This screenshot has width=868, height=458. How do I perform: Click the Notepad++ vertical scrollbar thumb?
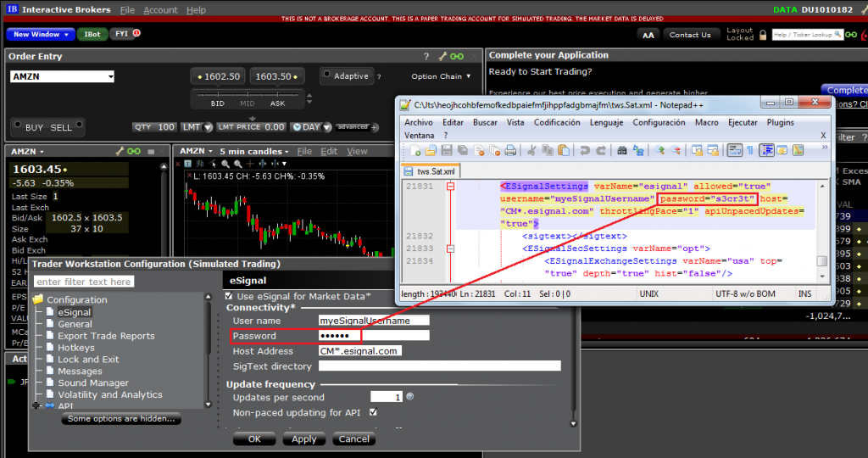coord(822,261)
